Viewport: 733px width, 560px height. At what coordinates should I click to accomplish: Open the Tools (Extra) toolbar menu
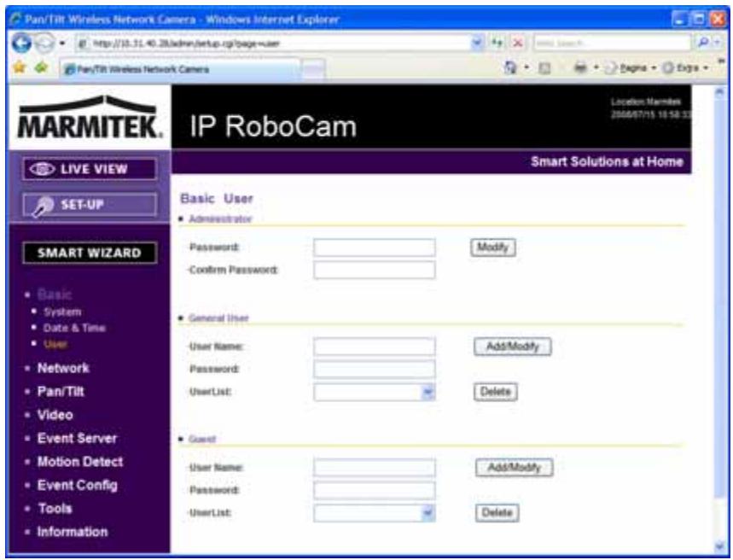coord(686,68)
